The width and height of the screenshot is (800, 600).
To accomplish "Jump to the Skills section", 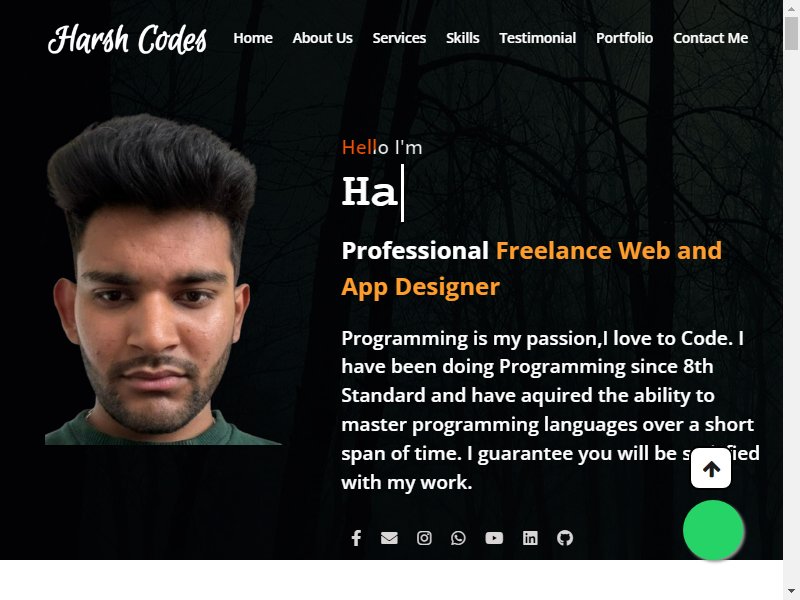I will coord(463,38).
